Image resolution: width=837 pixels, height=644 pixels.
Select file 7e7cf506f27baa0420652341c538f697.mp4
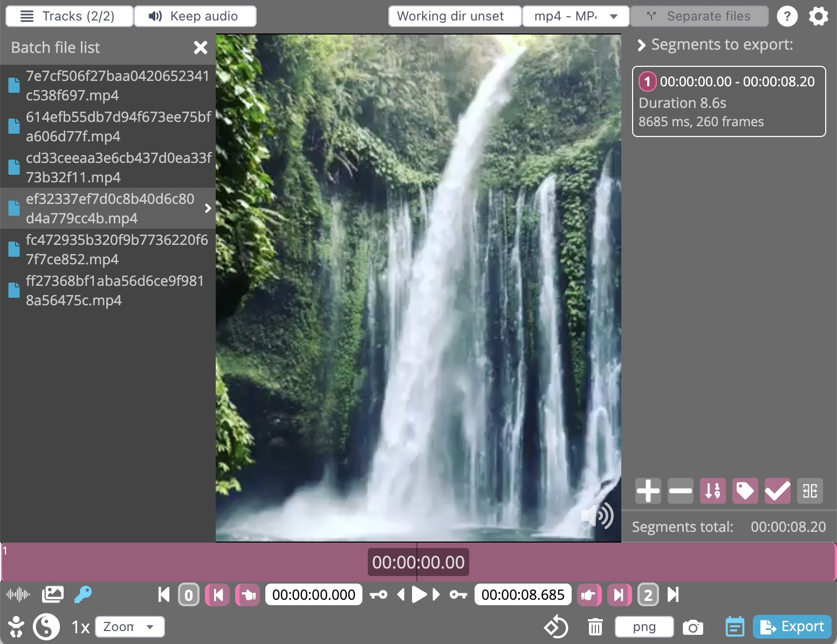tap(108, 85)
